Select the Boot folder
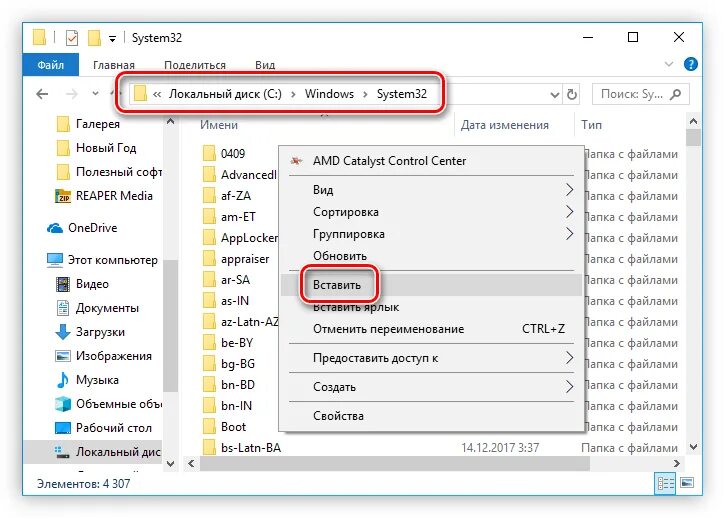The width and height of the screenshot is (725, 518). click(225, 427)
